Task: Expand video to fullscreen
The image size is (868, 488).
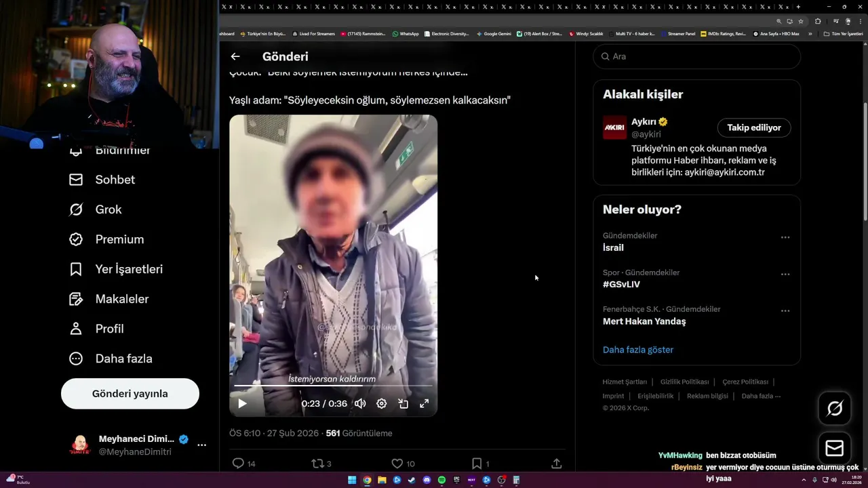Action: pos(424,403)
